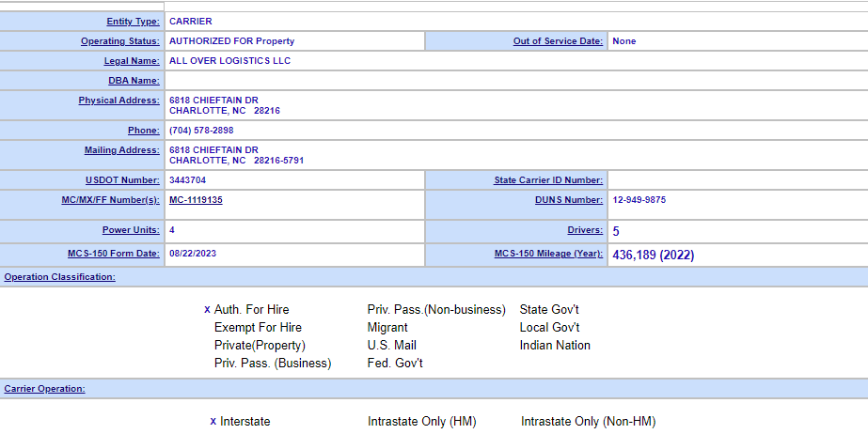Select the drivers count 5

(616, 232)
